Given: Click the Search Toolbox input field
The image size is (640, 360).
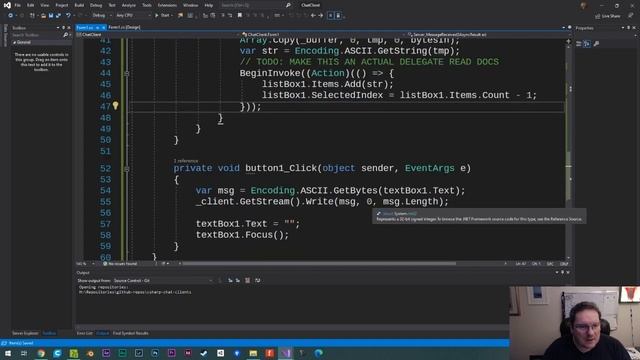Looking at the screenshot, I should (37, 35).
